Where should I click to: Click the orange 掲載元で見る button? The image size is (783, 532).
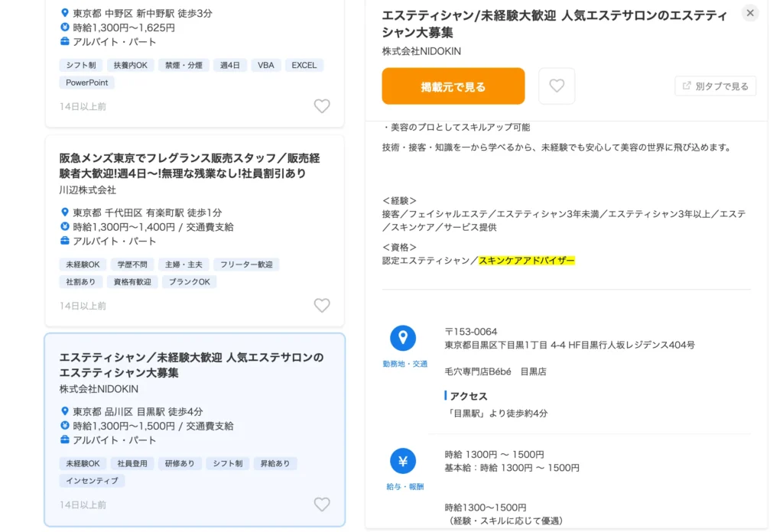(x=453, y=86)
